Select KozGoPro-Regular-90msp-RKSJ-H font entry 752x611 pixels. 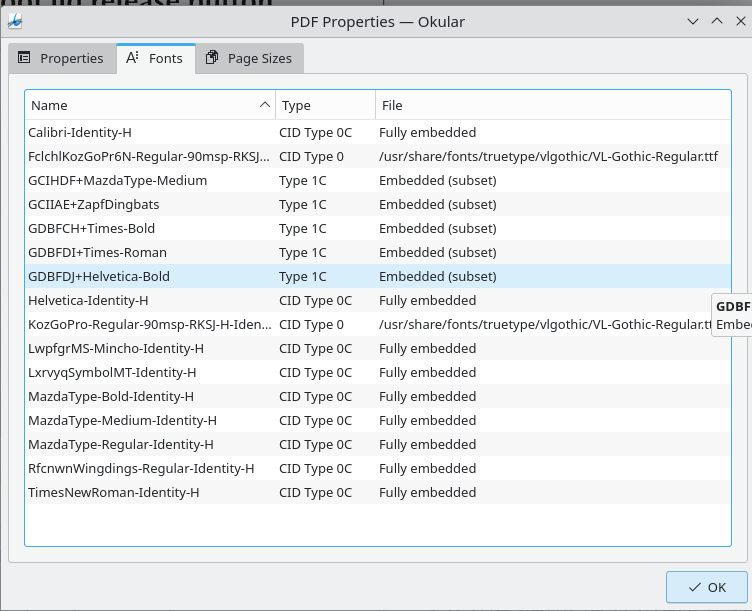pos(378,324)
